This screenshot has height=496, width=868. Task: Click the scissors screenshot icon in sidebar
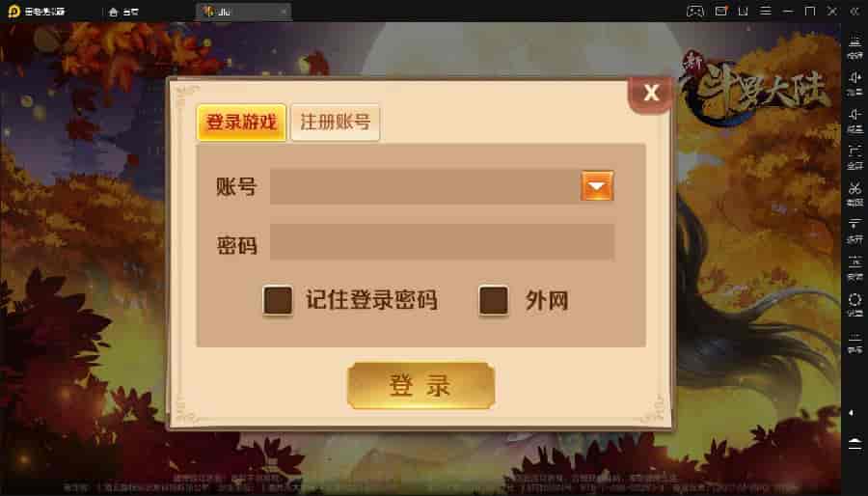[x=854, y=192]
